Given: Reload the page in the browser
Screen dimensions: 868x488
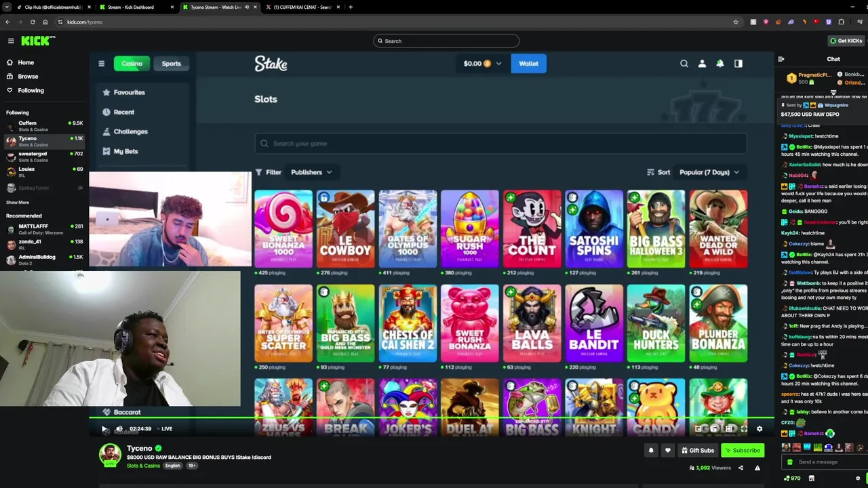Looking at the screenshot, I should [x=33, y=22].
